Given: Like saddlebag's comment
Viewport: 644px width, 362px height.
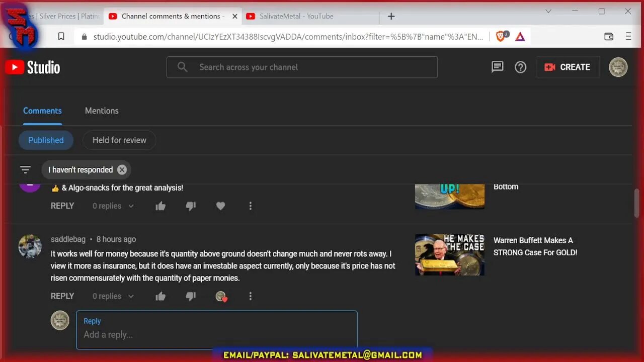Looking at the screenshot, I should [x=160, y=296].
